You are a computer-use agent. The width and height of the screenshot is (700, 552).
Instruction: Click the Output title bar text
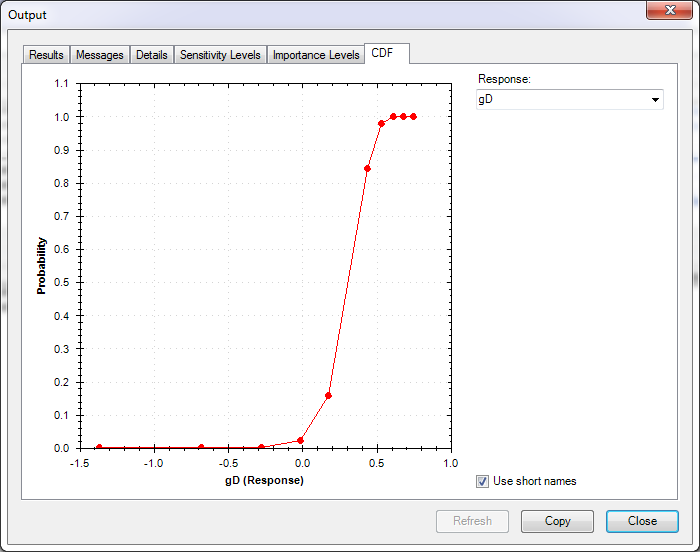[27, 15]
